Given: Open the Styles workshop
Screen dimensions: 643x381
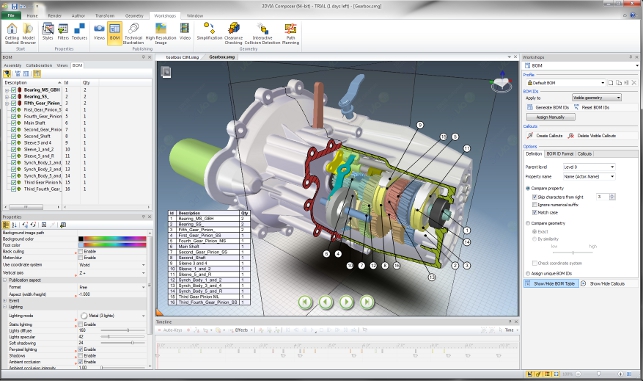Looking at the screenshot, I should point(48,32).
